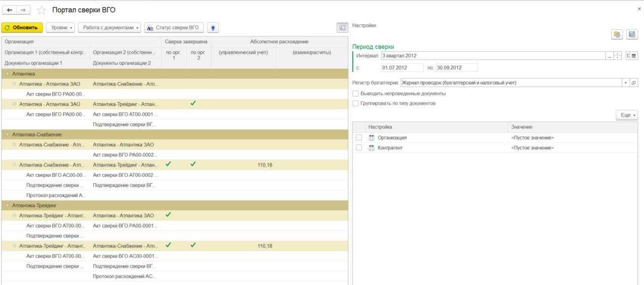
Task: Click the forward navigation arrow
Action: click(x=23, y=10)
